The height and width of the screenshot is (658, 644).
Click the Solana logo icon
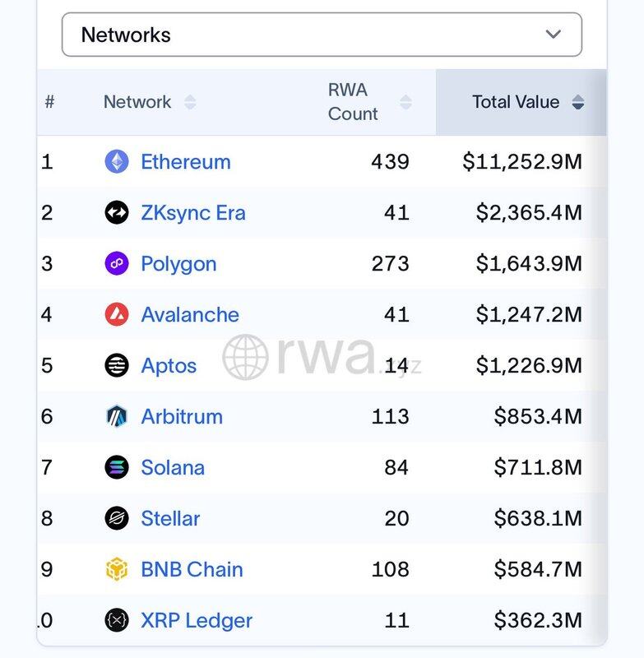pos(117,467)
